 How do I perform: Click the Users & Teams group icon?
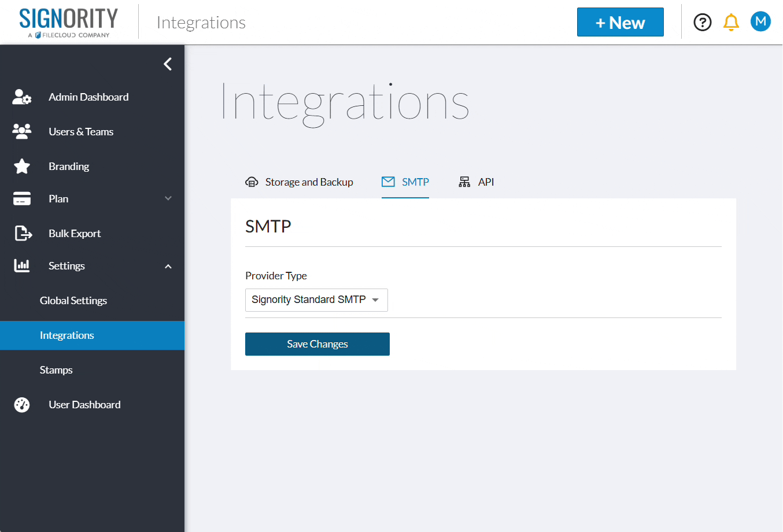[x=22, y=132]
